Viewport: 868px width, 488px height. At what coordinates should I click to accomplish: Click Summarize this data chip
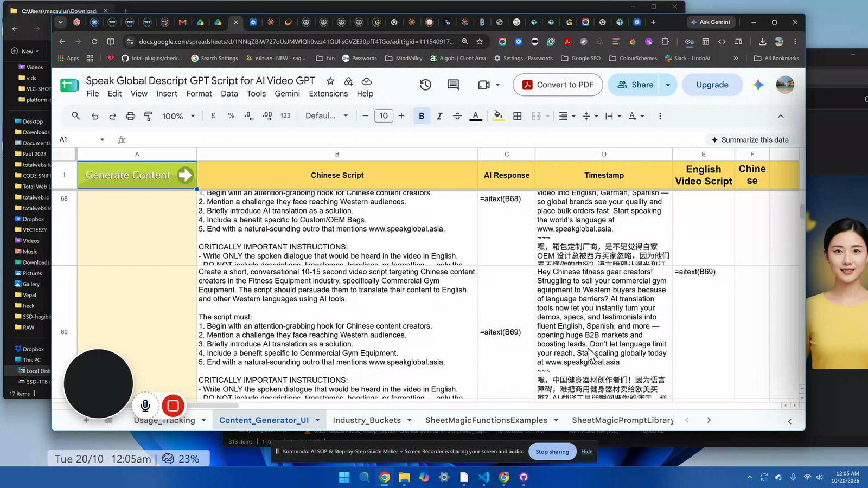pos(750,140)
